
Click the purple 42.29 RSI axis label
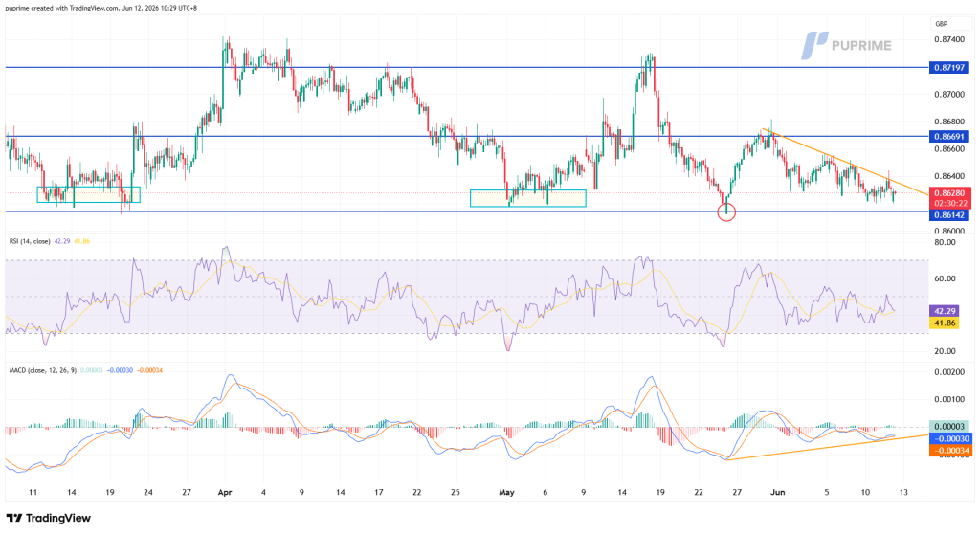[x=943, y=311]
